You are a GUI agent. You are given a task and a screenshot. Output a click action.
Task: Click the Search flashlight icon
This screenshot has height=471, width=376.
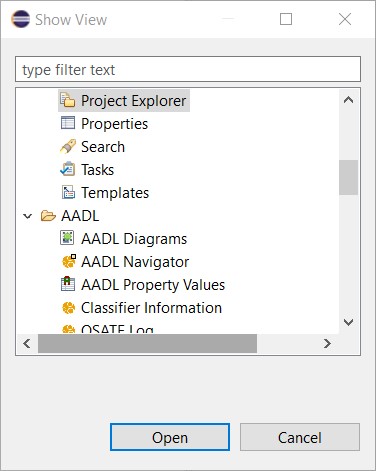coord(68,146)
